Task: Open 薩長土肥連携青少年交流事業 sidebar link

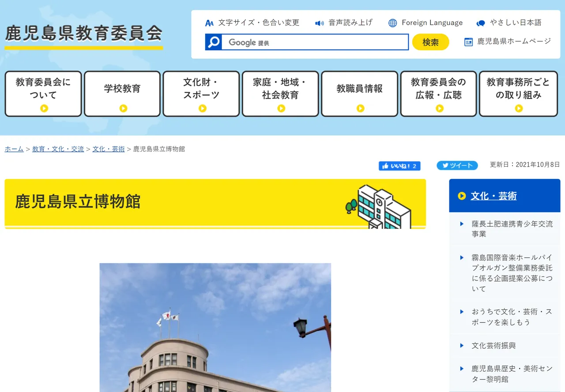Action: click(x=512, y=229)
